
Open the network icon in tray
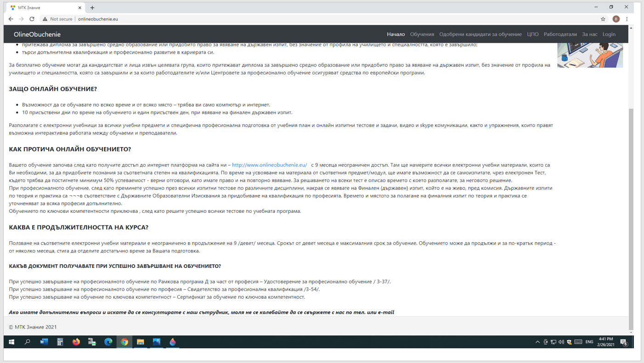click(x=554, y=342)
